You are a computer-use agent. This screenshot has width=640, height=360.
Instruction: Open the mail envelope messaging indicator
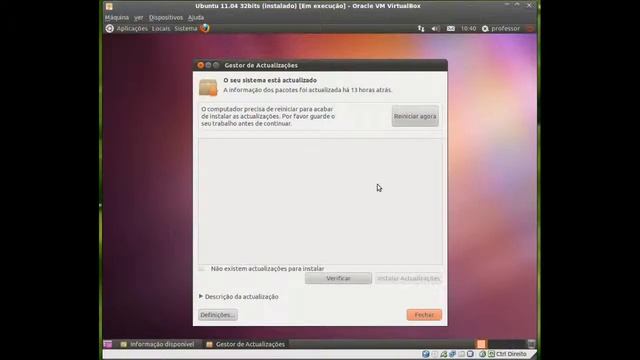(x=451, y=29)
